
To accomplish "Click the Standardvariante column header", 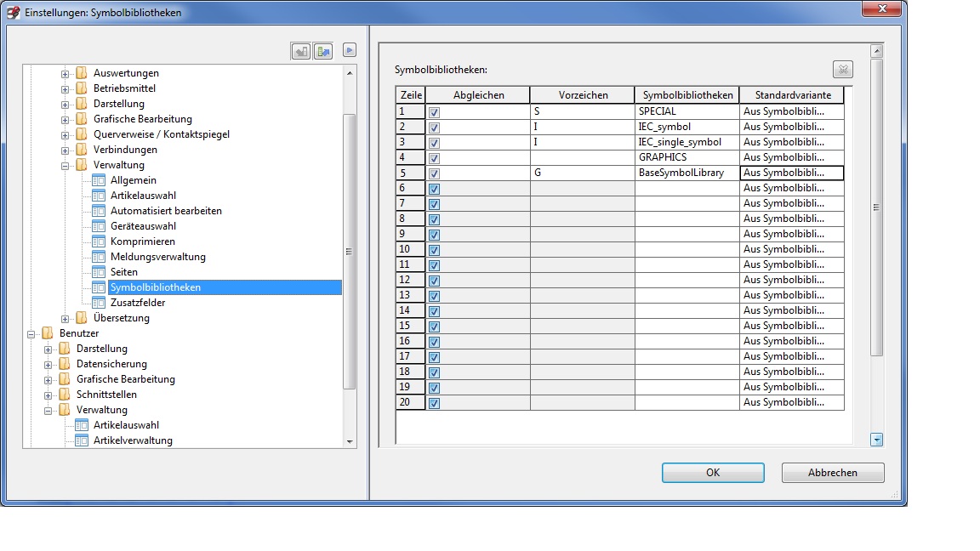I will coord(792,95).
